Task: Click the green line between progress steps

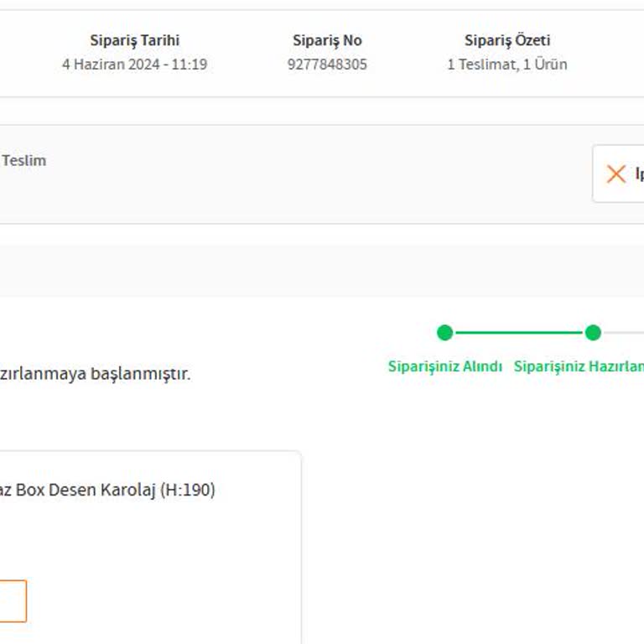Action: pos(519,333)
